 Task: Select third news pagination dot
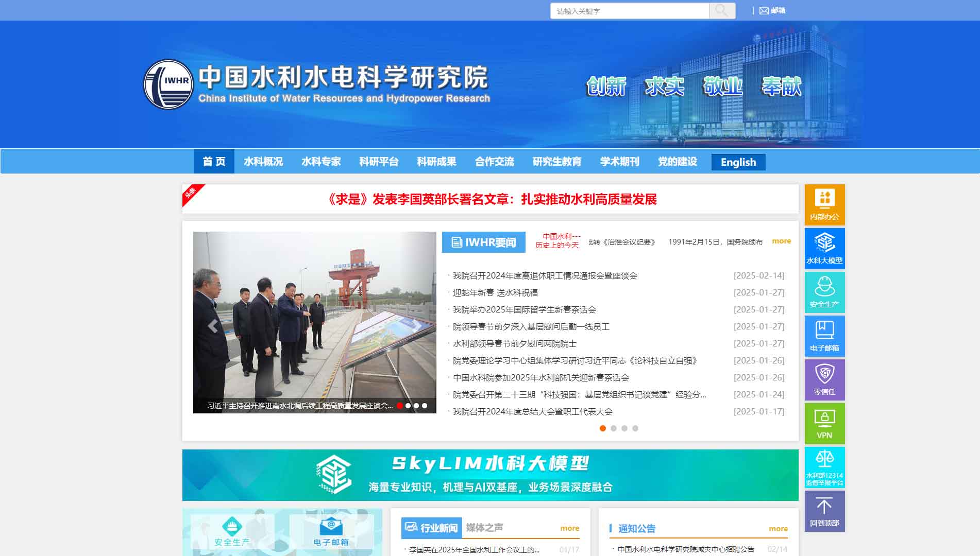coord(624,428)
